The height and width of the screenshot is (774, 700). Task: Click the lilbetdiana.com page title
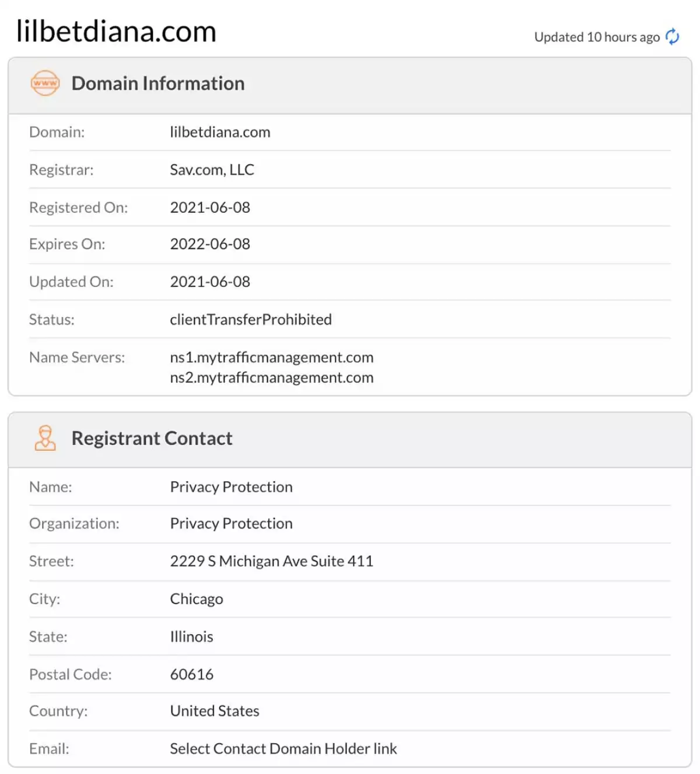click(116, 31)
